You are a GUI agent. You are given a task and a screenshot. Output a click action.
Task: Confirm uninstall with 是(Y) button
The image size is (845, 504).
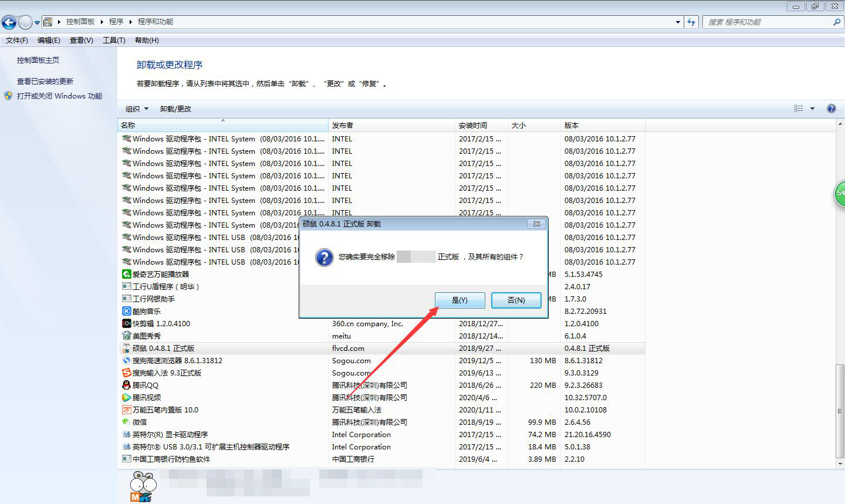point(460,300)
